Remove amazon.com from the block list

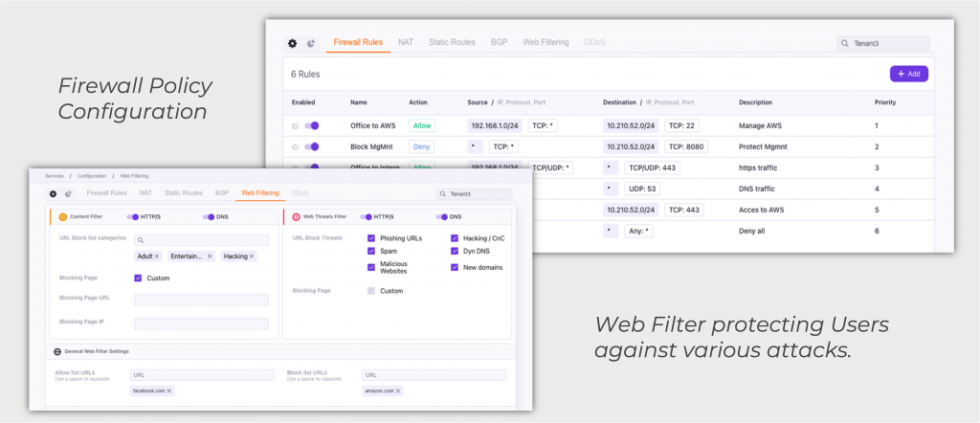(x=398, y=390)
